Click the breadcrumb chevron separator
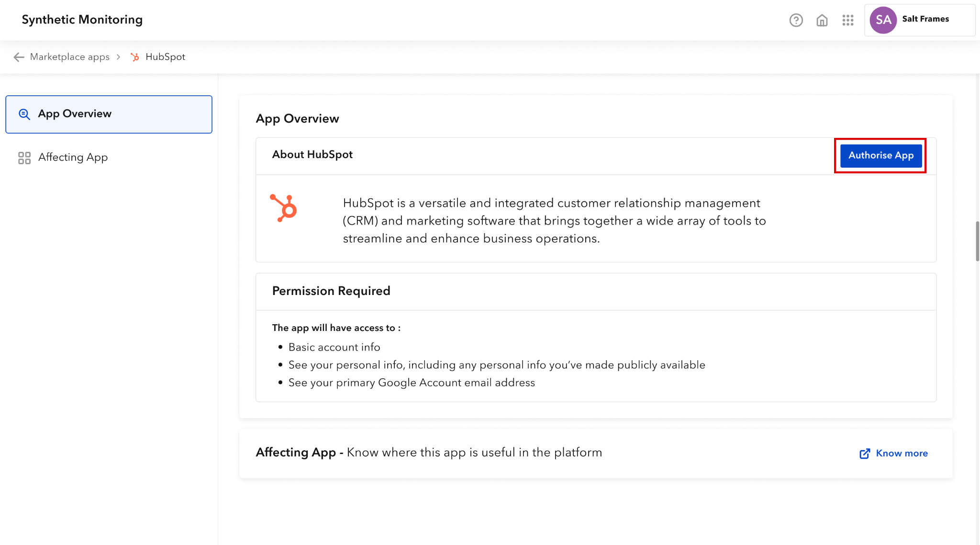The image size is (980, 545). click(118, 57)
